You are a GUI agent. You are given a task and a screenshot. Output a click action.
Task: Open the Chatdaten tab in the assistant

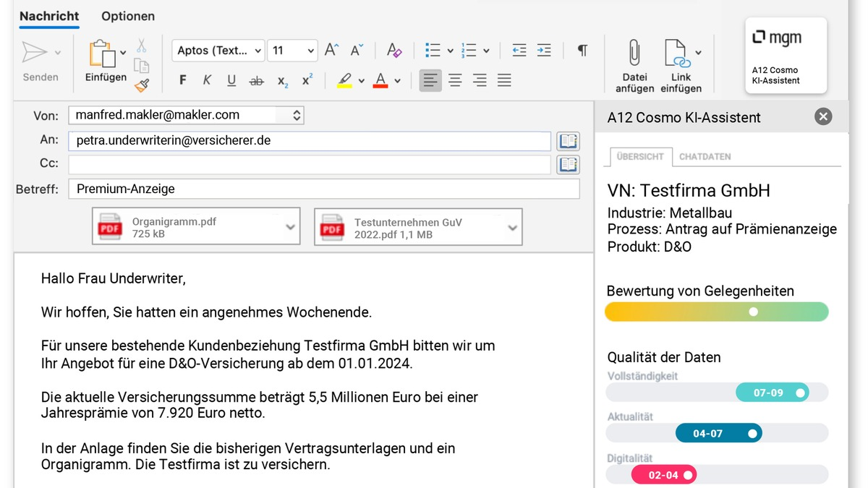pos(705,157)
